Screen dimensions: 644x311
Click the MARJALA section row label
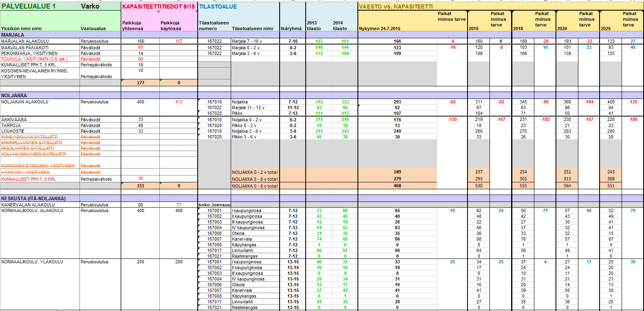point(13,35)
